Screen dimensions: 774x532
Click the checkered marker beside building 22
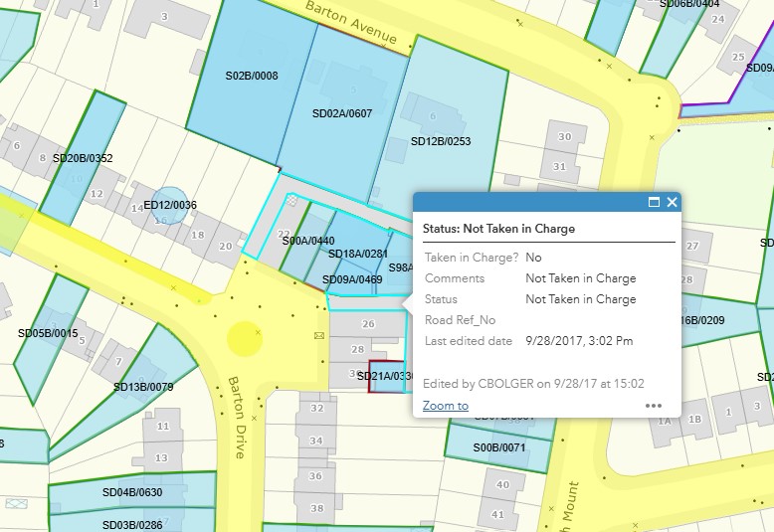point(292,200)
